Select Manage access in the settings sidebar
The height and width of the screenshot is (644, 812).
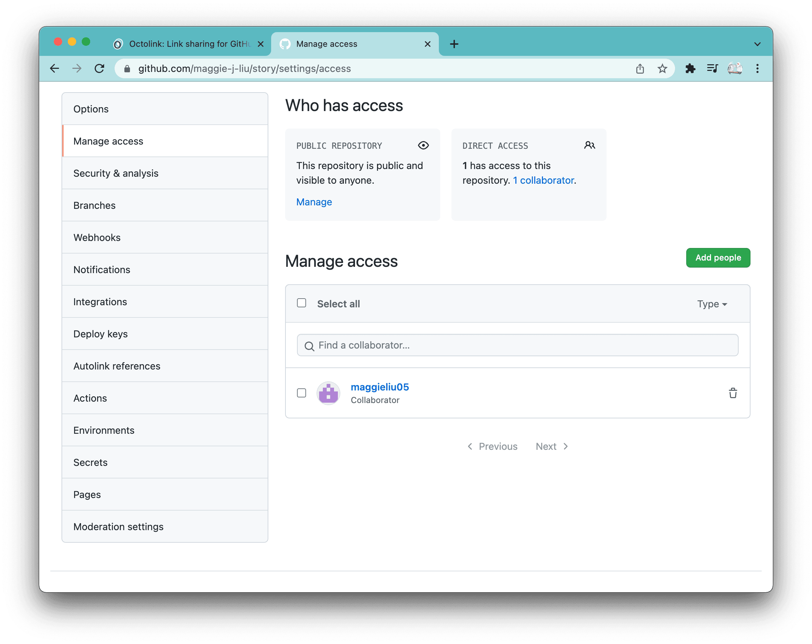point(165,141)
